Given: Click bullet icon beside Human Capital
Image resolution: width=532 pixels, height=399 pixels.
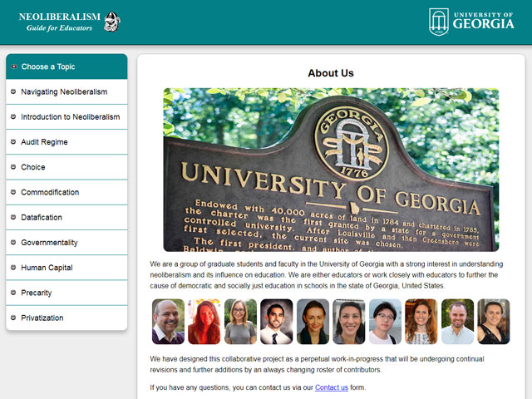Looking at the screenshot, I should click(x=13, y=268).
